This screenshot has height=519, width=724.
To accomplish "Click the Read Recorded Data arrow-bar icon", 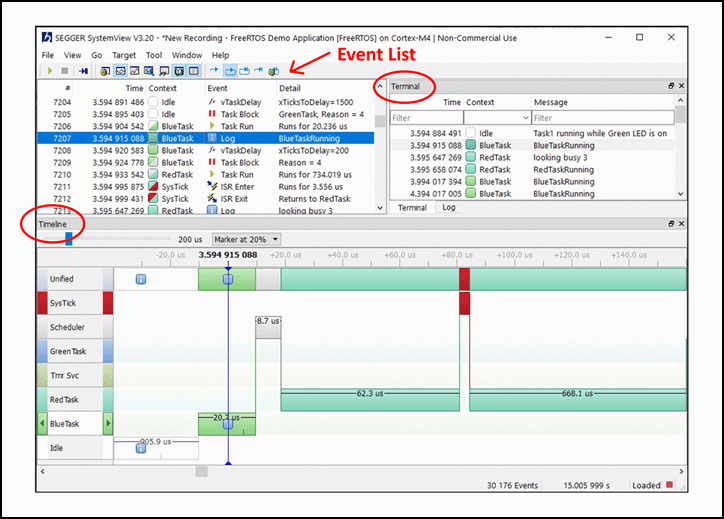I will [83, 71].
